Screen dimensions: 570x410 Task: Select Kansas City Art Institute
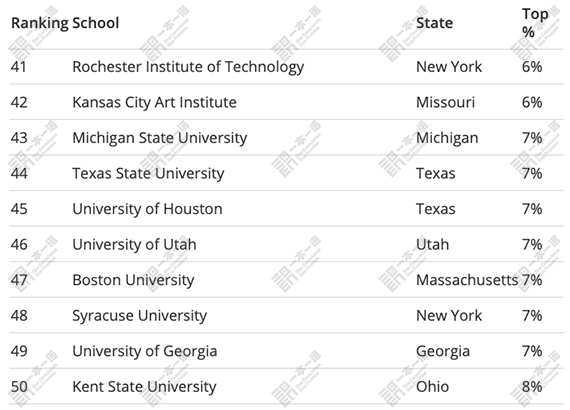pos(154,102)
